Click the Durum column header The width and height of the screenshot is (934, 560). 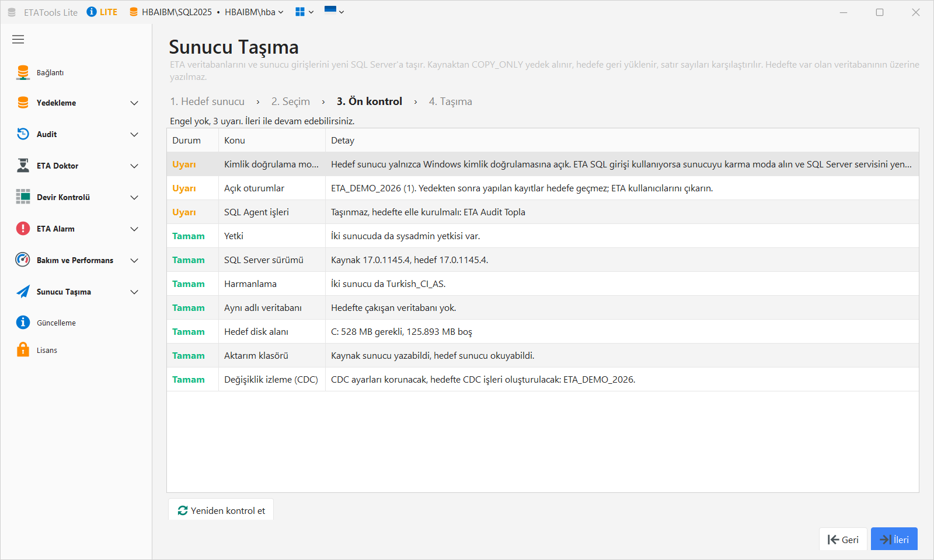(x=193, y=141)
